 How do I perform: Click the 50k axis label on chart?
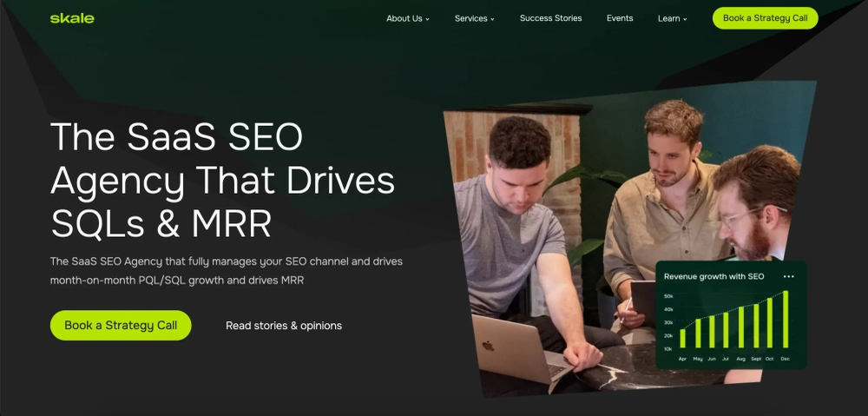pyautogui.click(x=668, y=296)
